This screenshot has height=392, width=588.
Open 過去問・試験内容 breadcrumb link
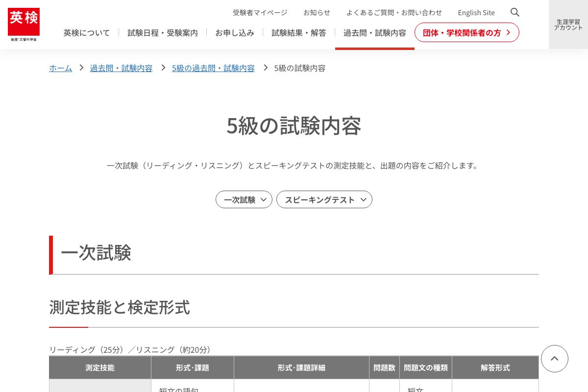[121, 68]
